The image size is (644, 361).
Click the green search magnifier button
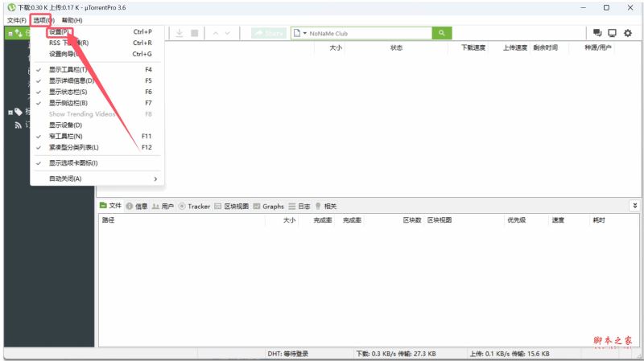click(x=442, y=33)
